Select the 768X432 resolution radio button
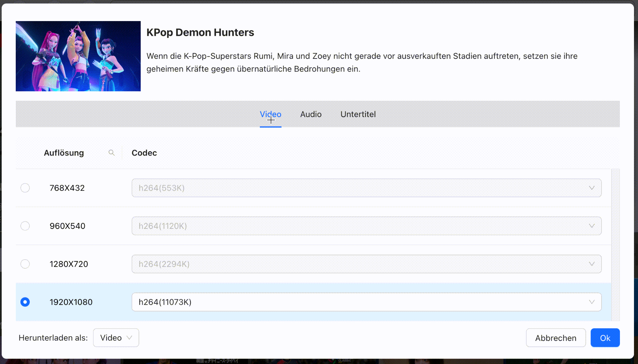This screenshot has height=364, width=638. 25,188
